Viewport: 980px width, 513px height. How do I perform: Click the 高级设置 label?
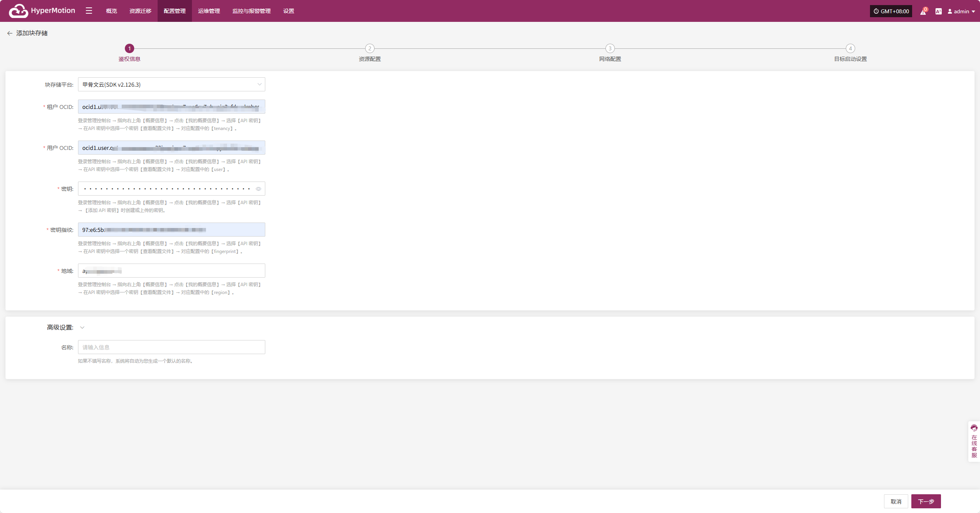tap(60, 328)
